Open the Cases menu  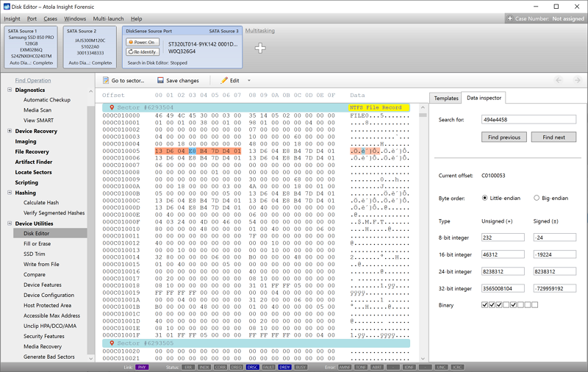click(50, 19)
